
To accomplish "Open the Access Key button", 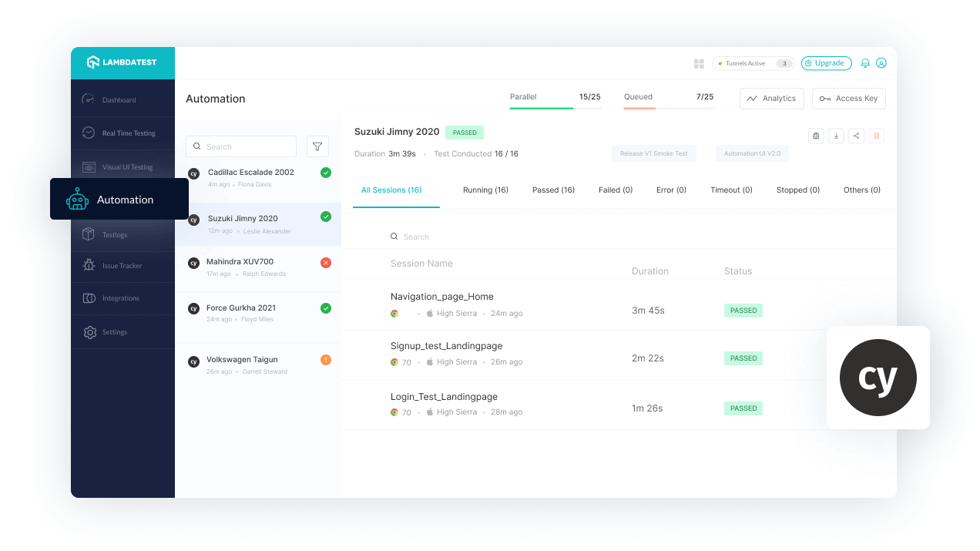I will (849, 99).
